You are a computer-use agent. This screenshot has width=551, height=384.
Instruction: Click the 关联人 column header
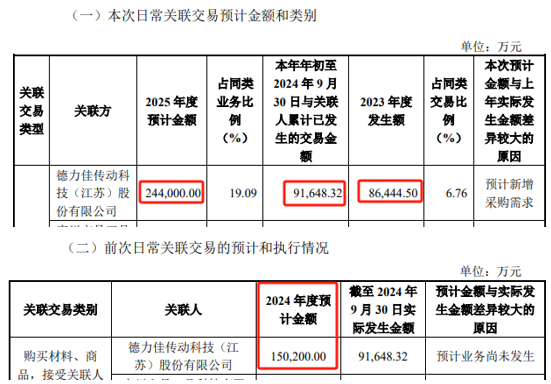(183, 310)
